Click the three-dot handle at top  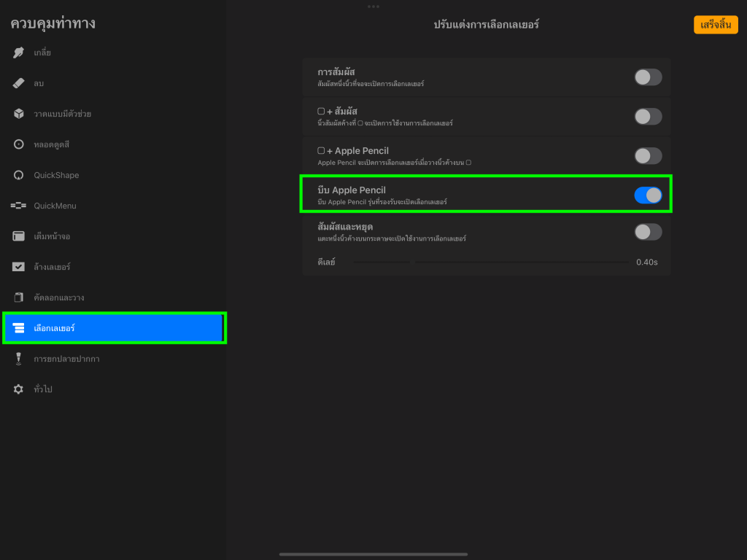(373, 7)
